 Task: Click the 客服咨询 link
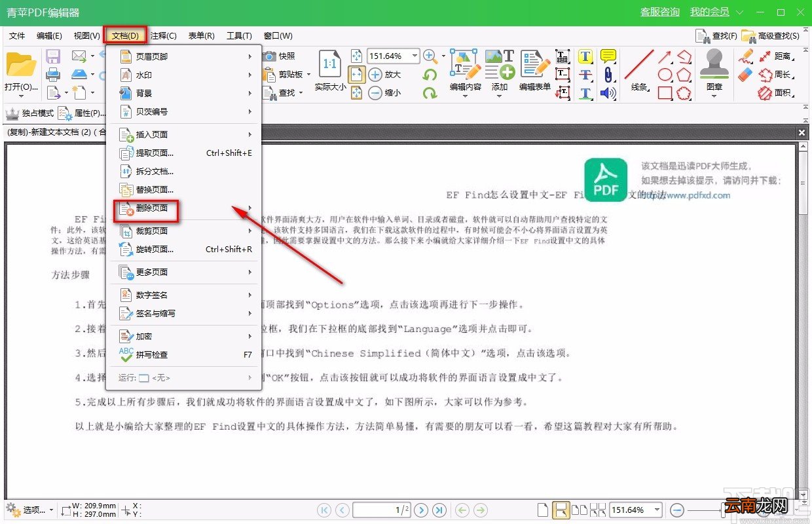(x=659, y=12)
